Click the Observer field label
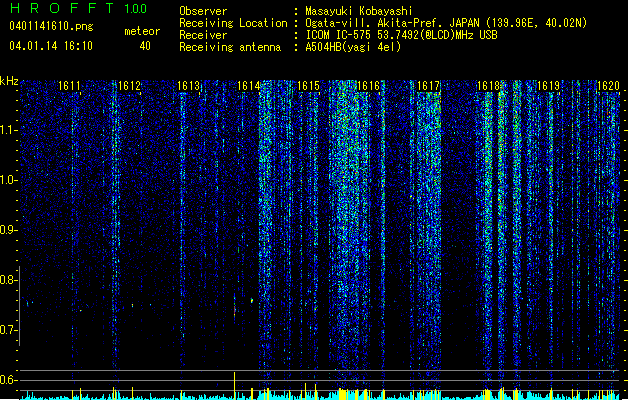Screen dimensions: 629x400 [x=203, y=11]
